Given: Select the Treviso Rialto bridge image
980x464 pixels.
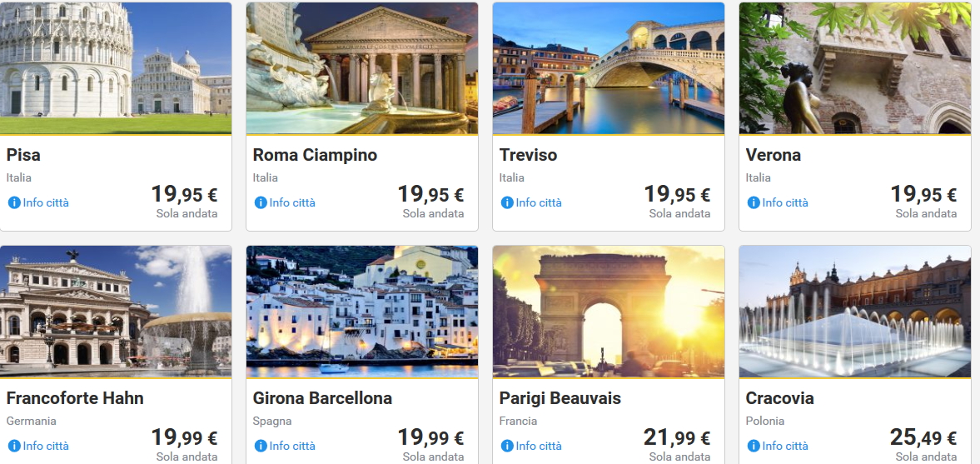Looking at the screenshot, I should [x=609, y=68].
